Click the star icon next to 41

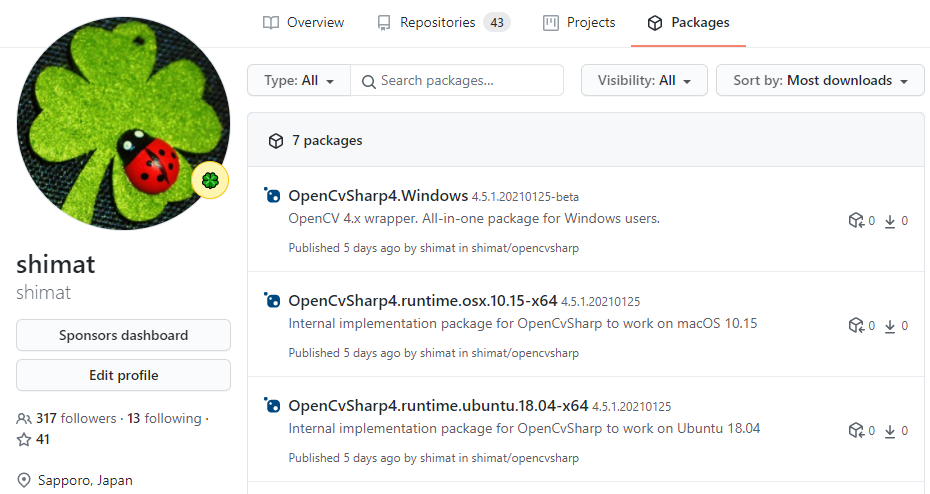[x=24, y=439]
